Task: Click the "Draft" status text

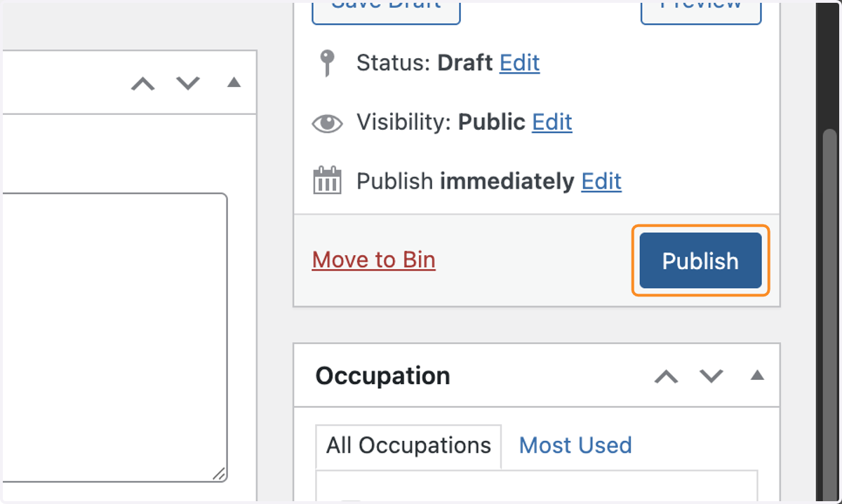Action: pos(465,63)
